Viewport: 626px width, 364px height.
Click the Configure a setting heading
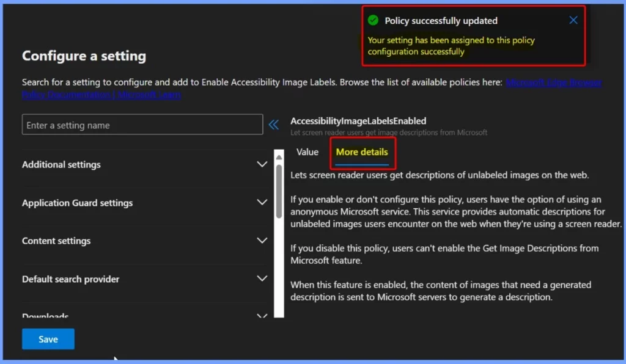[x=84, y=56]
